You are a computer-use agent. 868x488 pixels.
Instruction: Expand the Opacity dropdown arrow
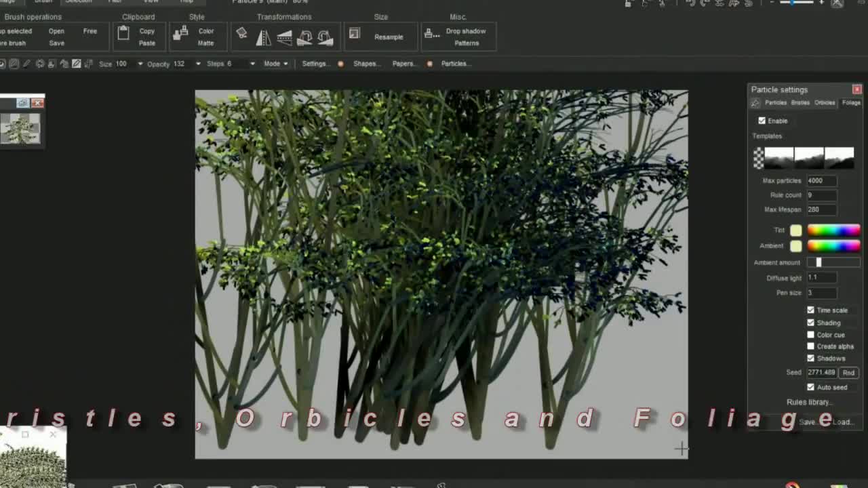point(198,64)
